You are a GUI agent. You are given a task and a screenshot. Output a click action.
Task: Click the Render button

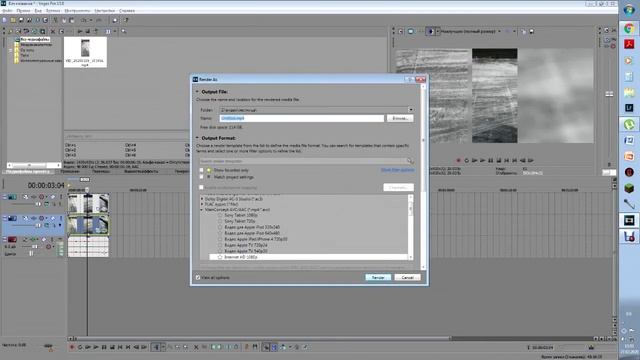(x=378, y=278)
